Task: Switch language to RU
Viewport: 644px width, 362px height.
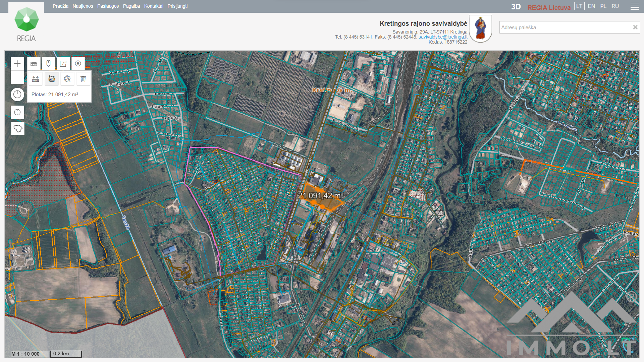Action: click(615, 6)
